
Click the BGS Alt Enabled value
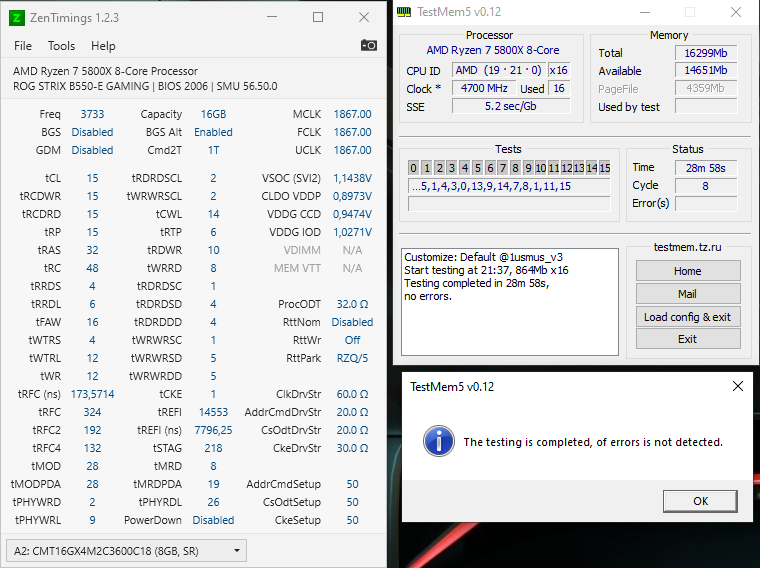[x=213, y=132]
